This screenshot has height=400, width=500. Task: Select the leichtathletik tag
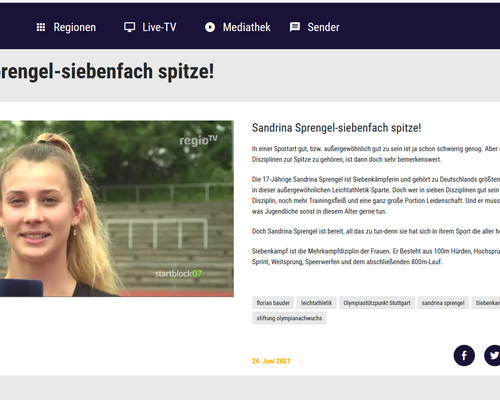pyautogui.click(x=316, y=303)
